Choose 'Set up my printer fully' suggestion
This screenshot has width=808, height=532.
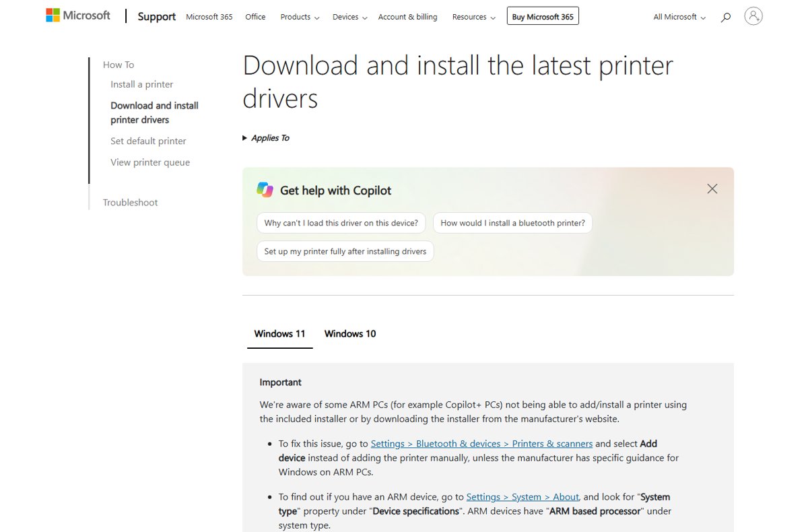pos(345,251)
